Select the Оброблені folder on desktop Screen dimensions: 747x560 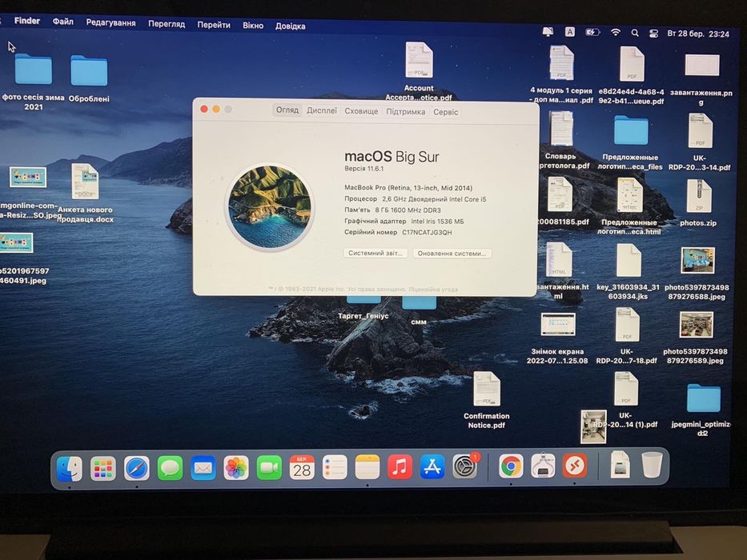pyautogui.click(x=89, y=71)
